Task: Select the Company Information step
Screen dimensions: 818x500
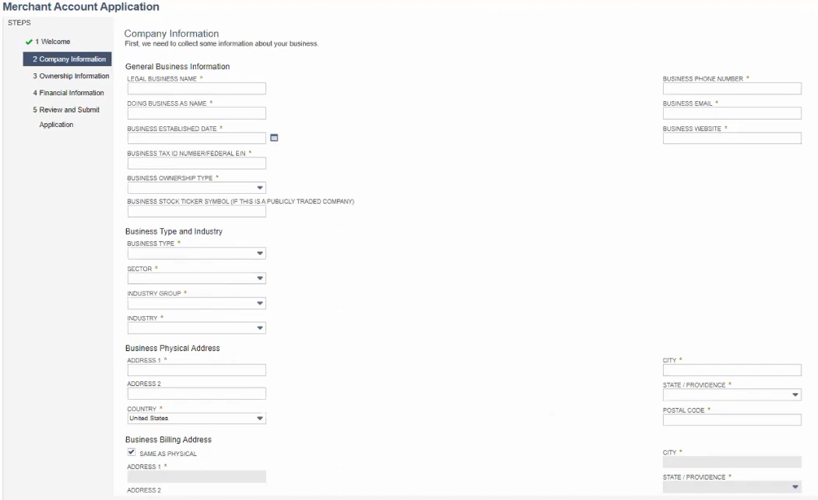Action: tap(69, 59)
